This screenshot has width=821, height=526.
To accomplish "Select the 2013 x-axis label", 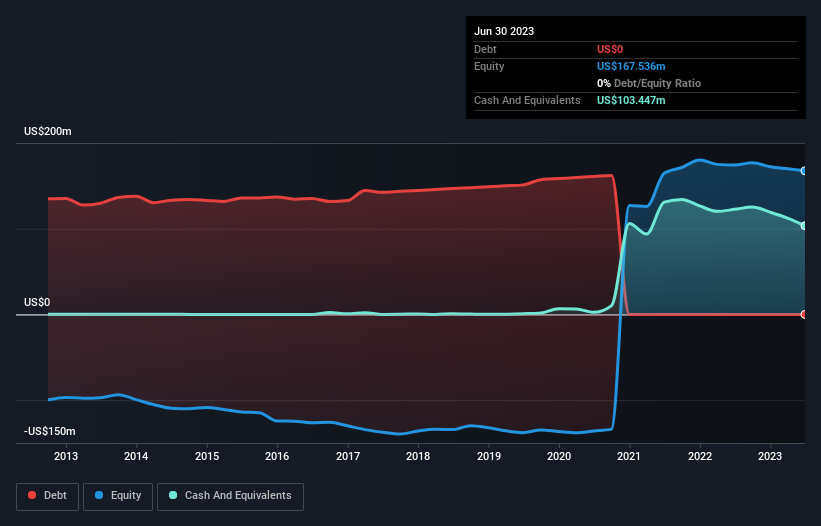I will point(66,456).
